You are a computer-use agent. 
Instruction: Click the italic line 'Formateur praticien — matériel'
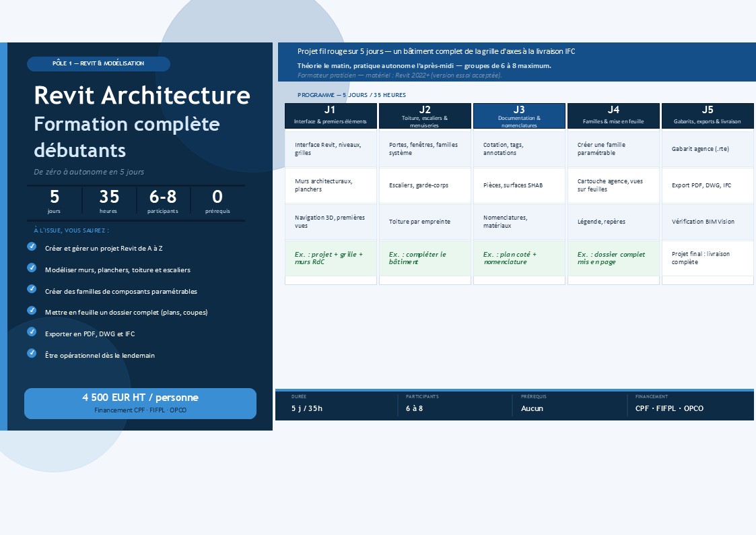click(400, 75)
